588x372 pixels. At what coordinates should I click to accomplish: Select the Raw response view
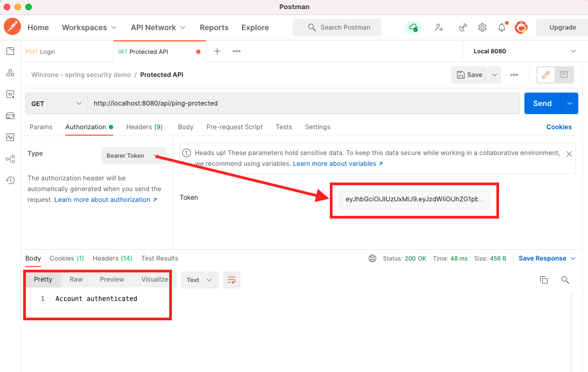point(76,279)
